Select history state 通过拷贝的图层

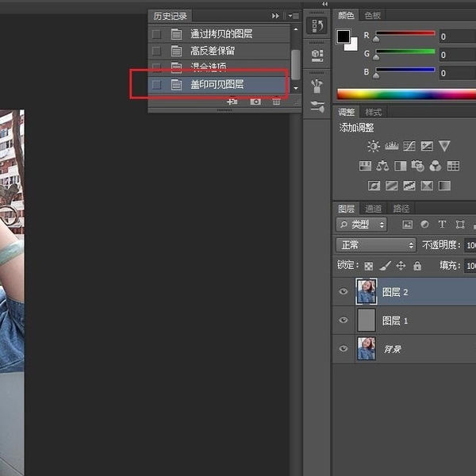click(x=219, y=34)
